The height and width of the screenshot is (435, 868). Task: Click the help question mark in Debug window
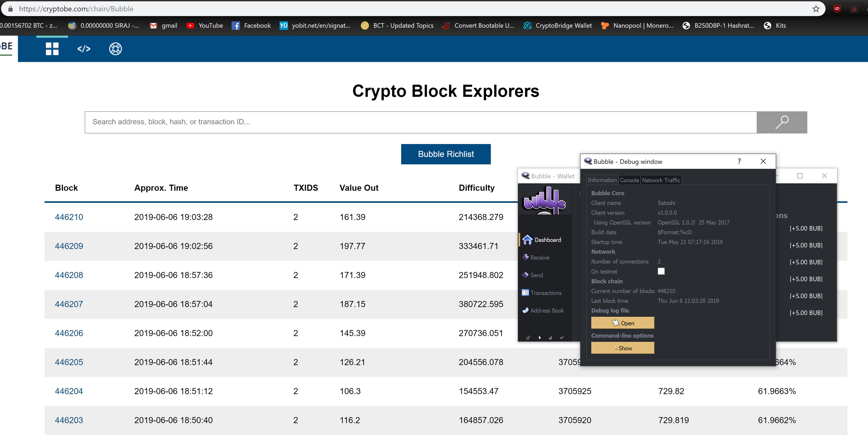[x=739, y=161]
